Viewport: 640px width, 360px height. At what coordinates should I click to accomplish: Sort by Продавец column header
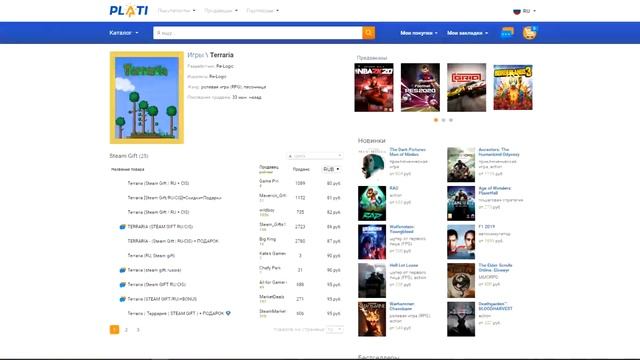pyautogui.click(x=269, y=167)
